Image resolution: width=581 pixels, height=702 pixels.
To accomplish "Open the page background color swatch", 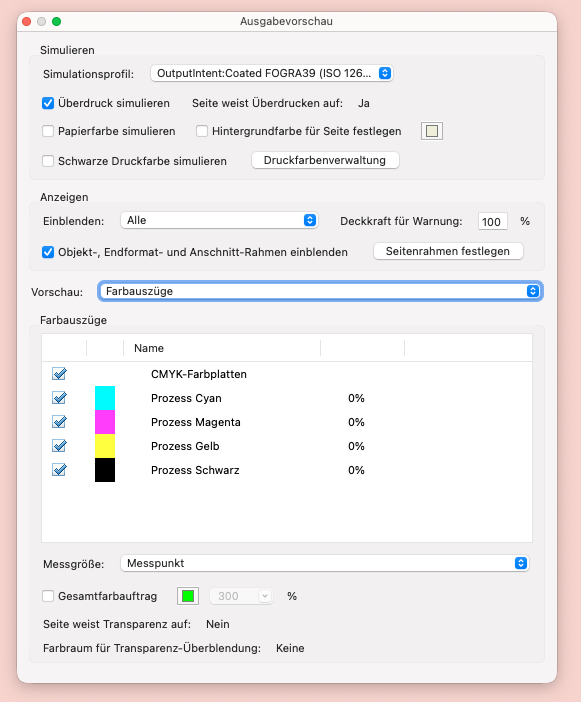I will [x=432, y=131].
